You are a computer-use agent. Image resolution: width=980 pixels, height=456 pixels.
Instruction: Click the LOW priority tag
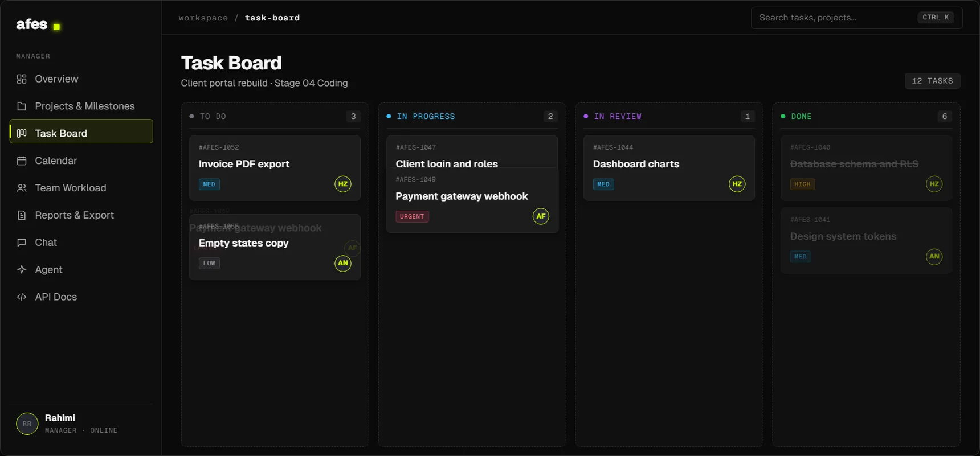(x=209, y=264)
